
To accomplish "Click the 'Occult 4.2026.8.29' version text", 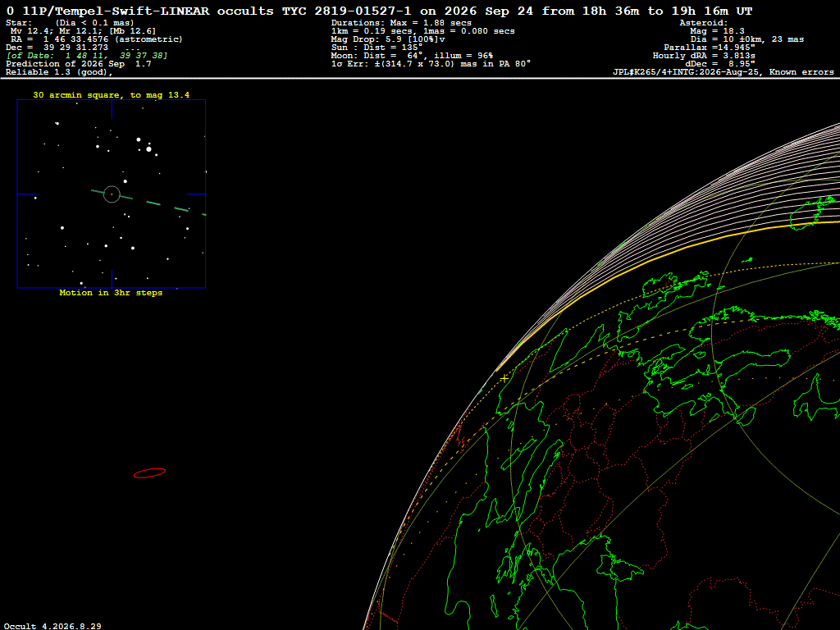I will 52,626.
